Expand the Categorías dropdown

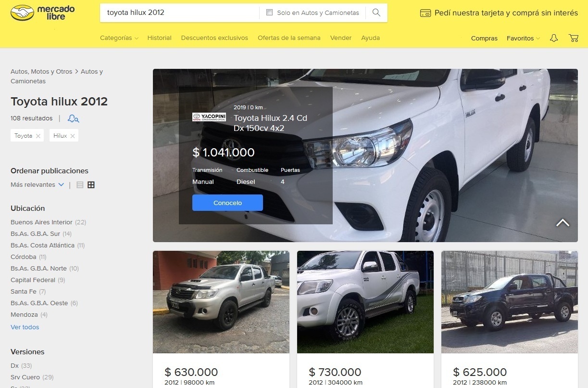(119, 38)
